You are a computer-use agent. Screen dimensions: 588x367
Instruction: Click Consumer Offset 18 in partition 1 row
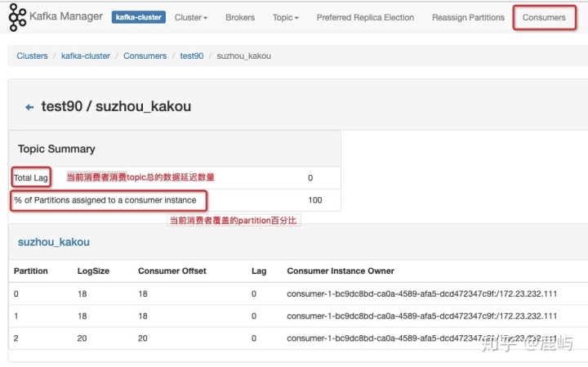[x=143, y=316]
